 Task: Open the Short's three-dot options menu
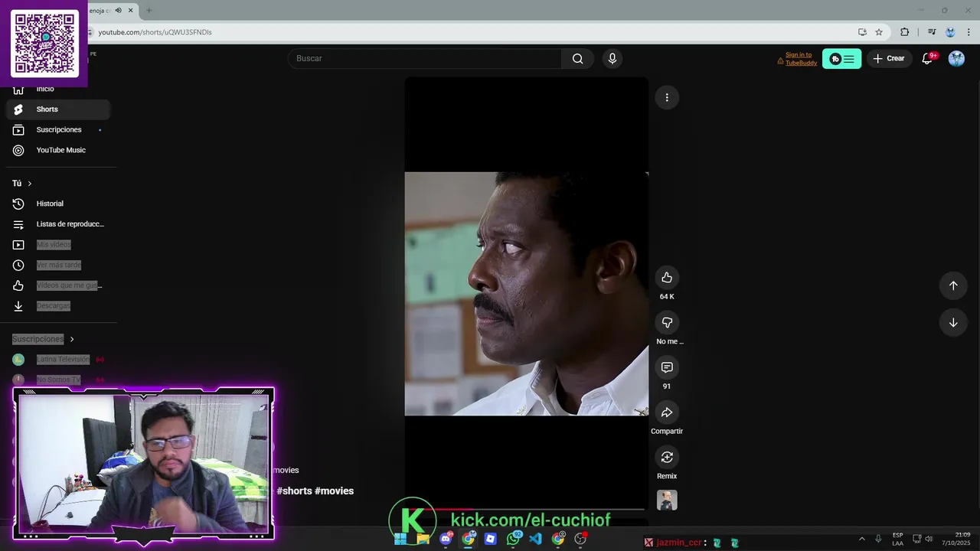tap(667, 97)
